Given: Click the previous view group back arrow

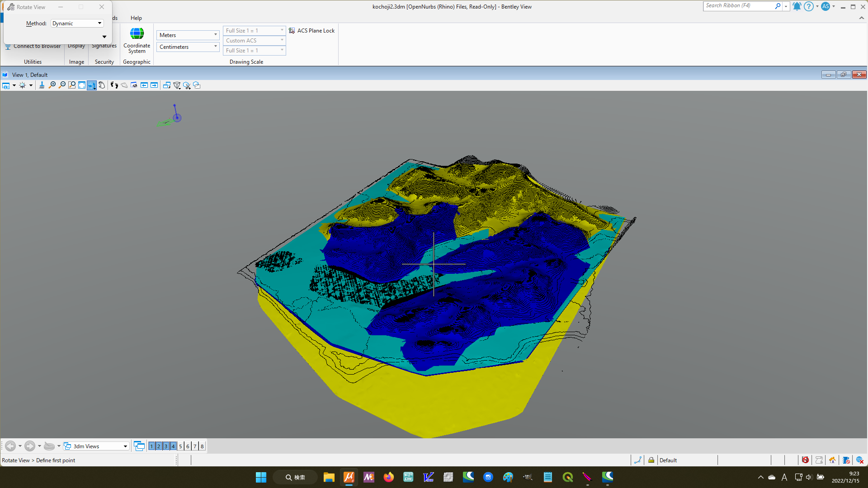Looking at the screenshot, I should (10, 446).
